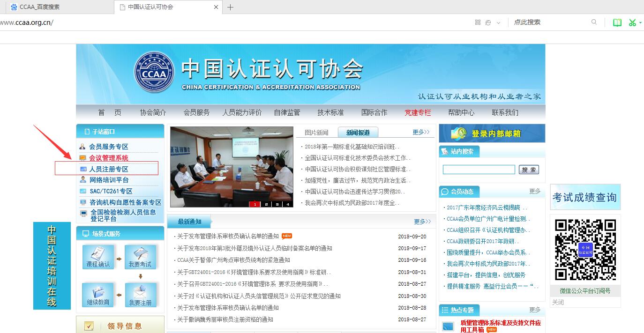644x333 pixels.
Task: Select slide 4 on the photo carousel
Action: (288, 204)
